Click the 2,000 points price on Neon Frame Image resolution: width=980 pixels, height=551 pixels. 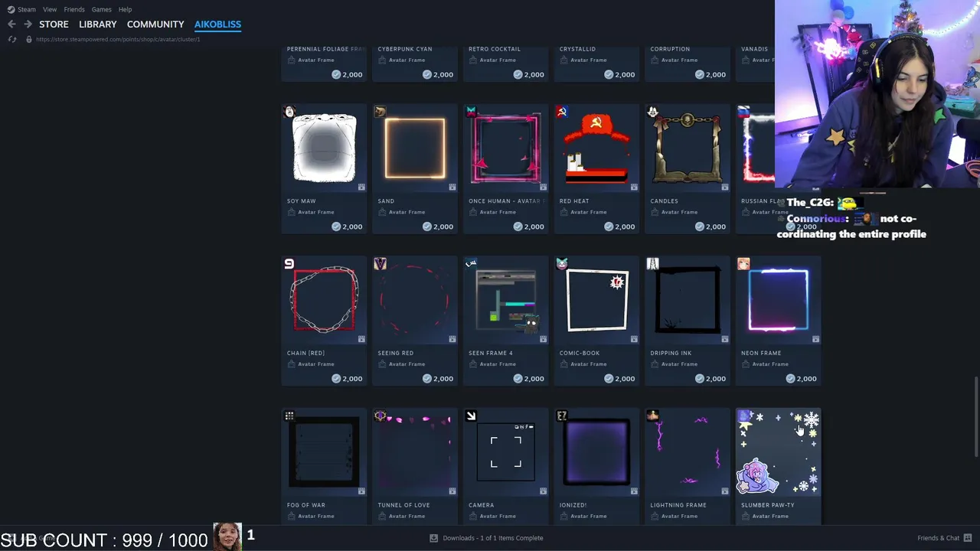click(x=802, y=379)
